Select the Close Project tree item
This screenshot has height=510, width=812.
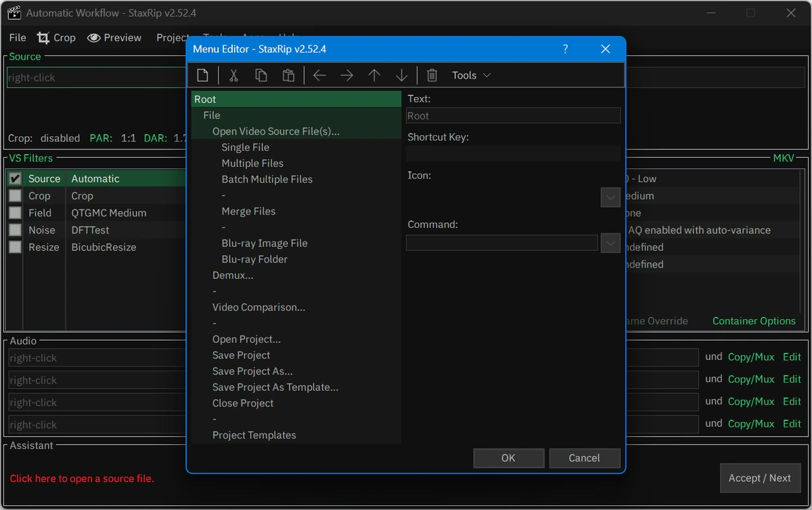(243, 403)
